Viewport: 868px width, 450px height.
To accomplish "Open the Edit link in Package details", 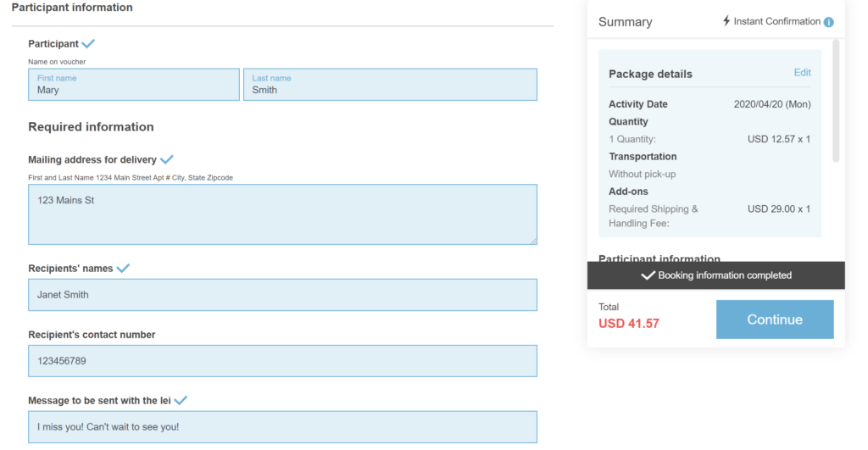I will click(x=802, y=73).
